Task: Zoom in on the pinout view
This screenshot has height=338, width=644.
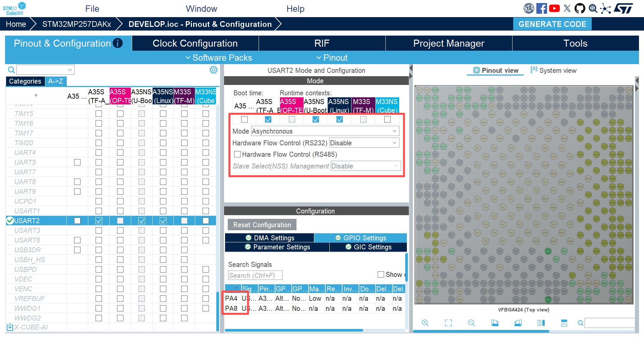Action: coord(425,323)
